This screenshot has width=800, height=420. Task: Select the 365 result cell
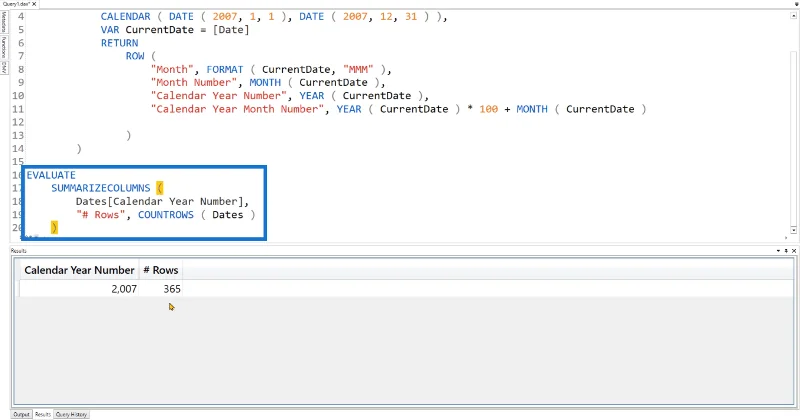(161, 289)
